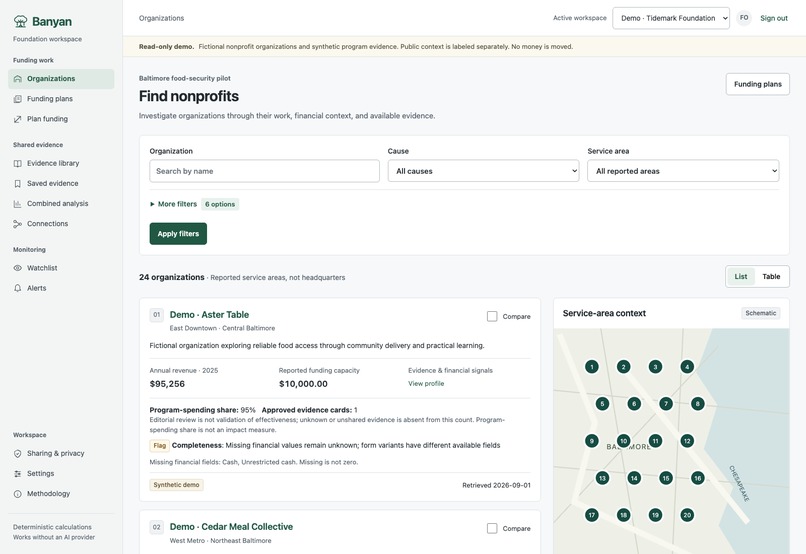Open Connections in the sidebar

(x=61, y=224)
